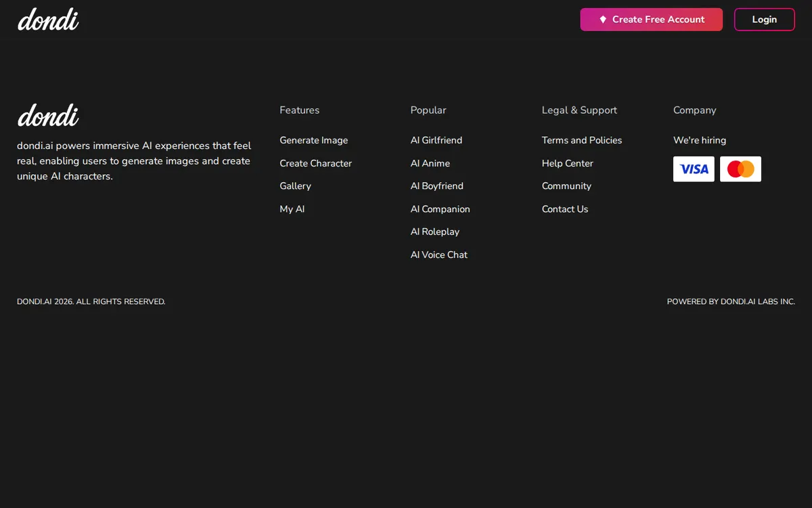Click the Visa payment icon
This screenshot has height=508, width=812.
tap(694, 169)
